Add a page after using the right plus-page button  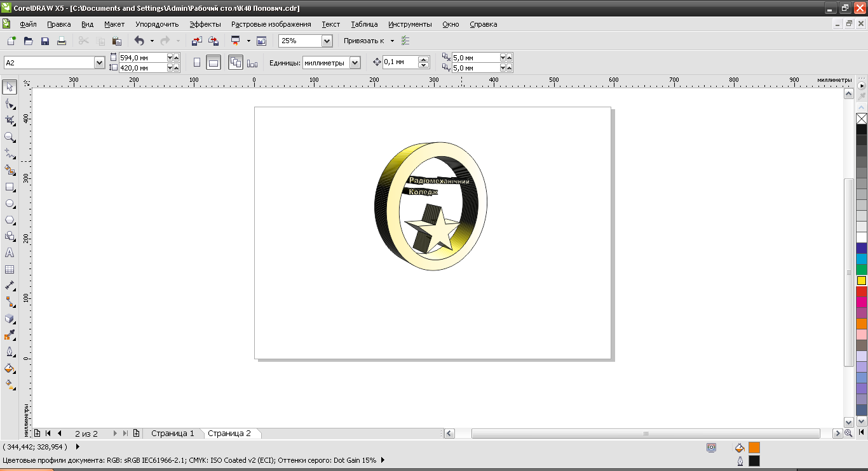[136, 434]
